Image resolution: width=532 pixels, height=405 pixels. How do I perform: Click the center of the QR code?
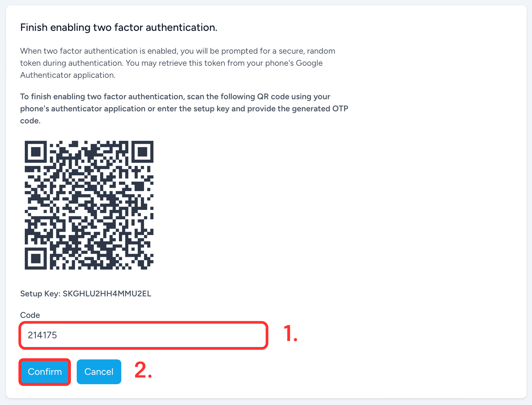89,205
